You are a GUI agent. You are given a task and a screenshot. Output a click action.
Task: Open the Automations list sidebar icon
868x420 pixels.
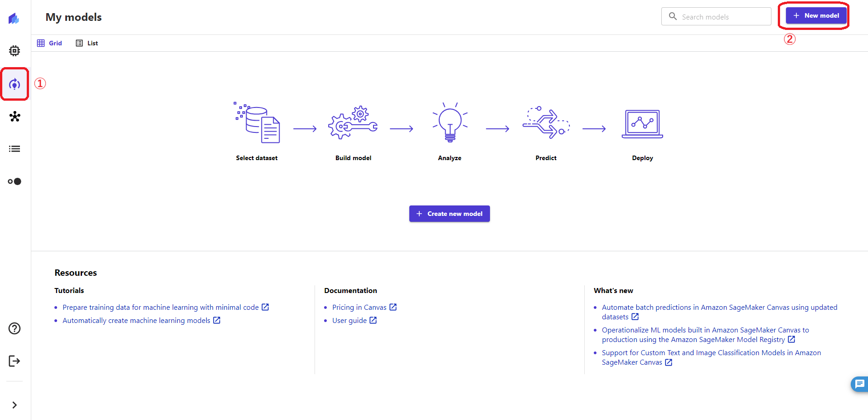pos(15,148)
